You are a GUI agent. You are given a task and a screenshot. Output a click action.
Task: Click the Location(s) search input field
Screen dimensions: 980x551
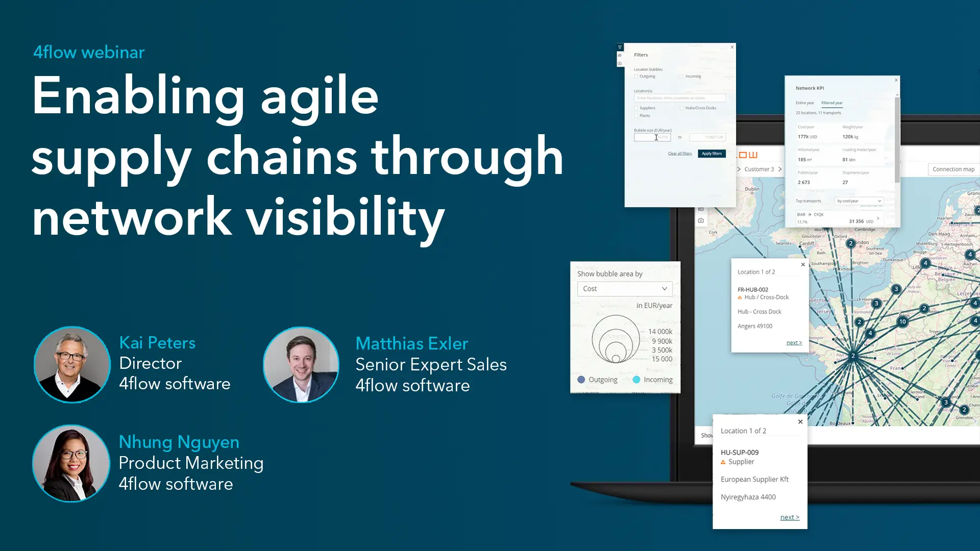(x=679, y=98)
